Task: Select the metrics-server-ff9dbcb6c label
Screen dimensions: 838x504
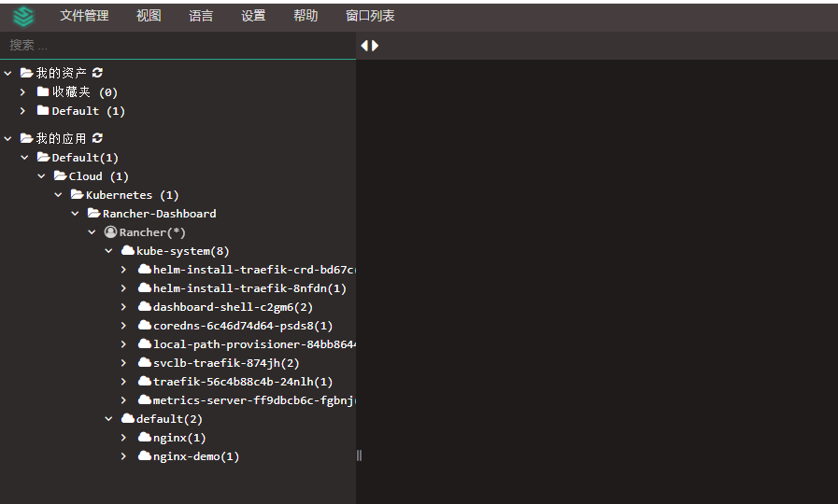Action: pyautogui.click(x=254, y=400)
